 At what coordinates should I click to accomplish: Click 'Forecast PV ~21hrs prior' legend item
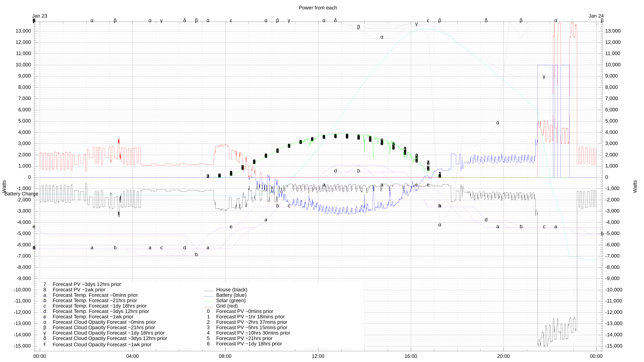tap(244, 338)
